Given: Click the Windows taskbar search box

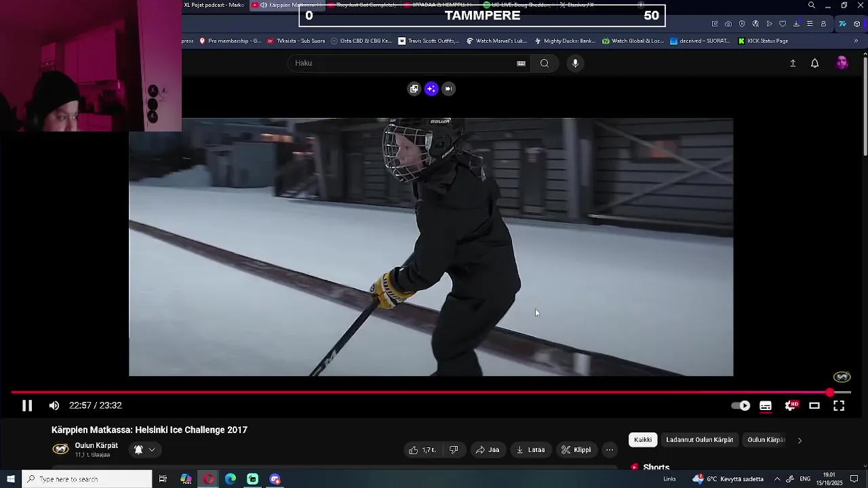Looking at the screenshot, I should (87, 479).
